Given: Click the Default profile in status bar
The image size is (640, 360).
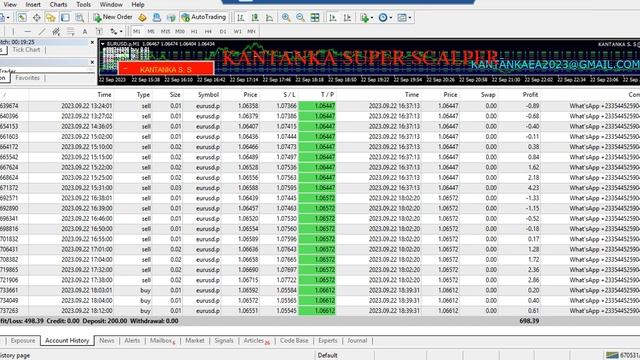Looking at the screenshot, I should click(327, 355).
